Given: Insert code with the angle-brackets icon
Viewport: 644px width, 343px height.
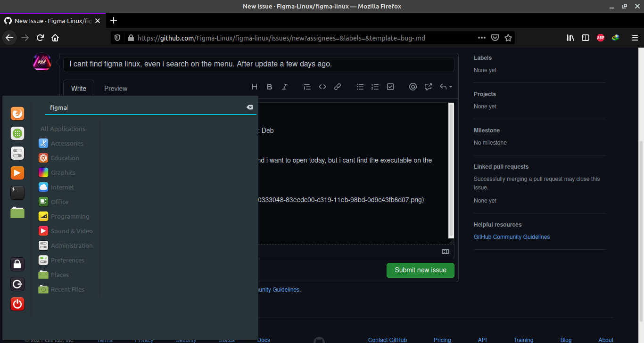Looking at the screenshot, I should click(322, 87).
